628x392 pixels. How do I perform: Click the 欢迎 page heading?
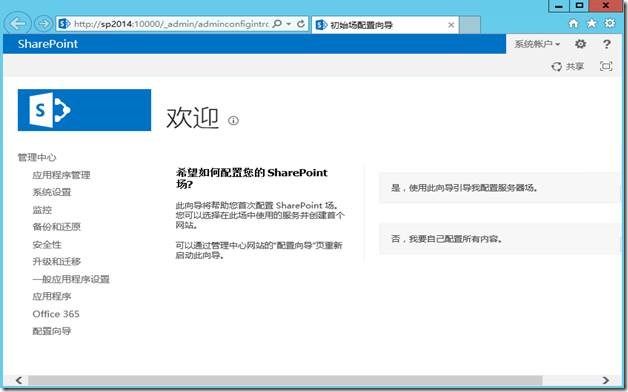192,118
